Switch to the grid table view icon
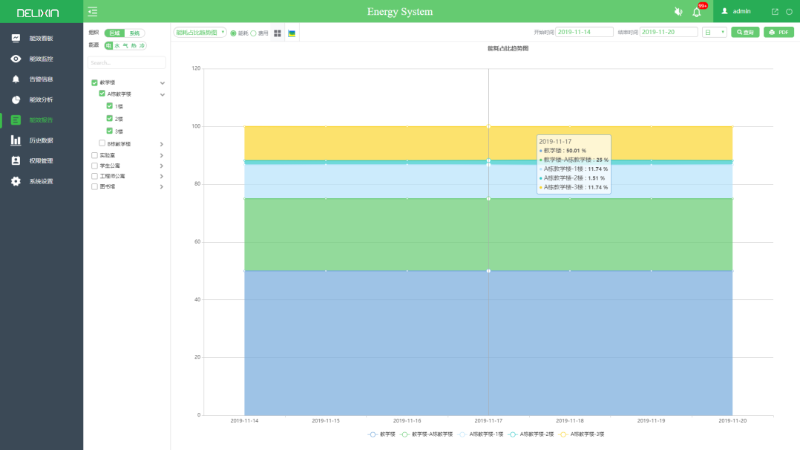800x450 pixels. [x=277, y=33]
